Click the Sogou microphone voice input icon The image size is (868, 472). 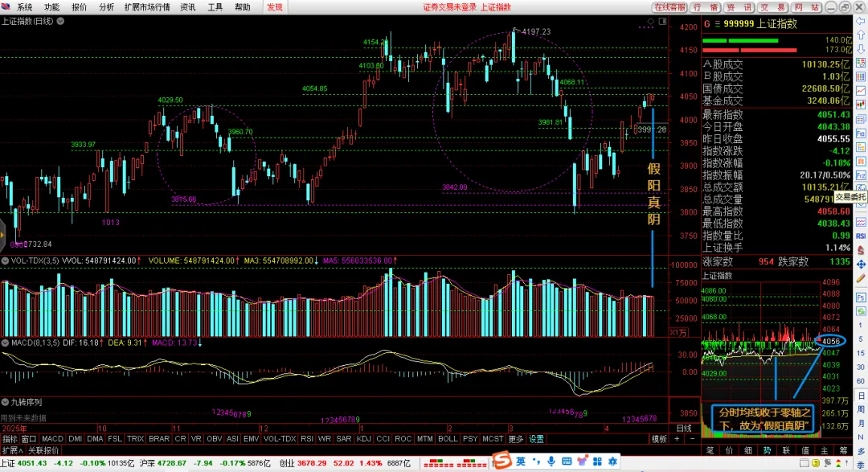(x=551, y=462)
